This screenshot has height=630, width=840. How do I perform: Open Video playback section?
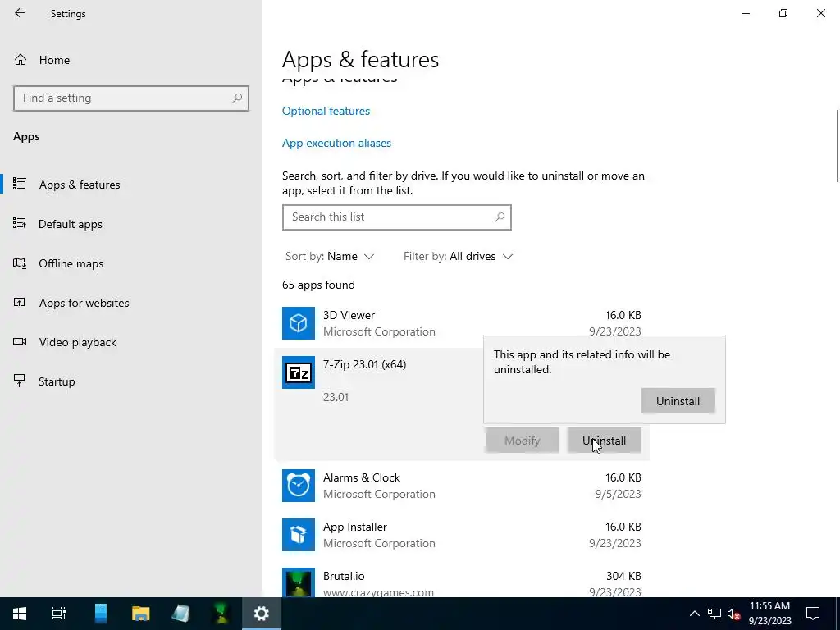(x=77, y=342)
